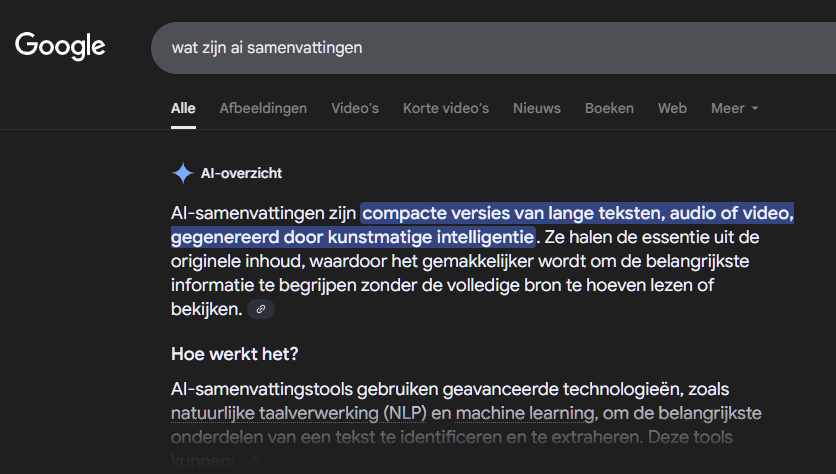Image resolution: width=836 pixels, height=474 pixels.
Task: Select the Korte video's tab
Action: (x=446, y=108)
